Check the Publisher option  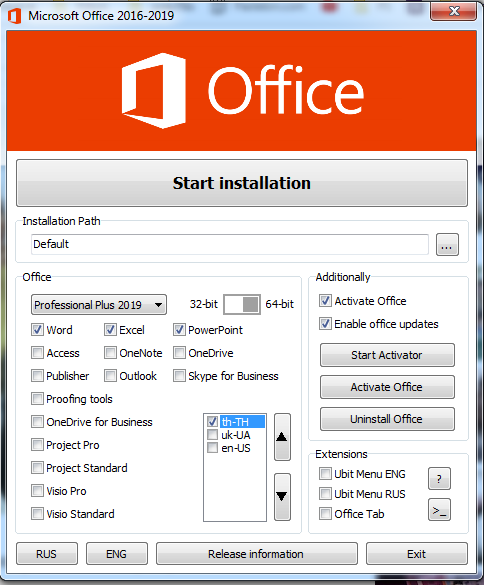tap(37, 376)
